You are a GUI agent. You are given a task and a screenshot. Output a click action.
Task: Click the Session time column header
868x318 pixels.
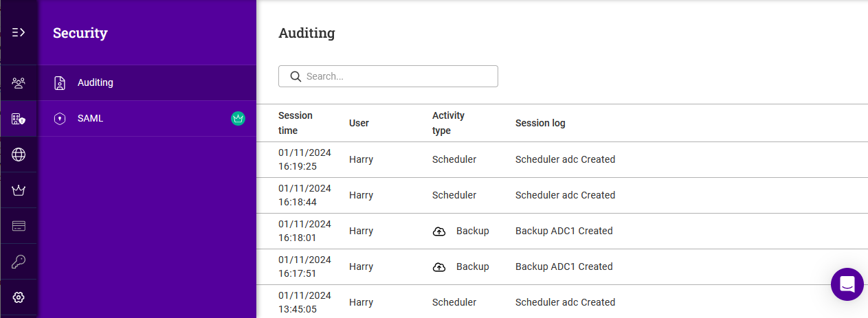point(296,123)
